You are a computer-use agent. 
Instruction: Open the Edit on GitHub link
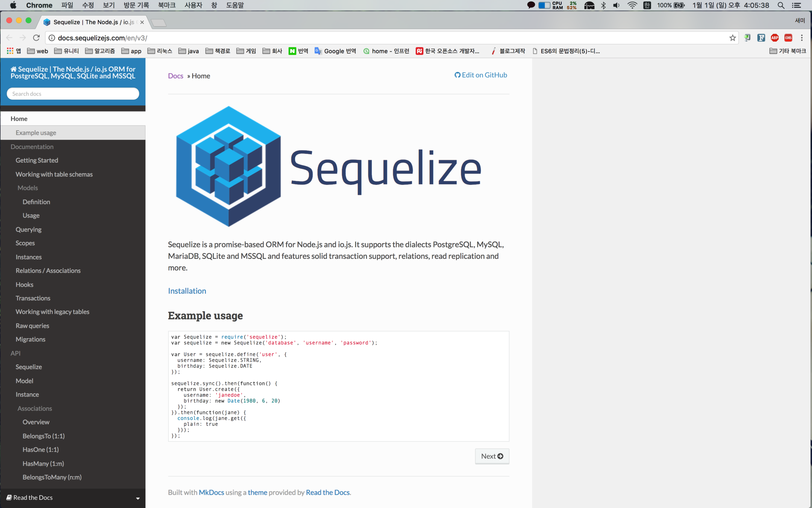(481, 75)
